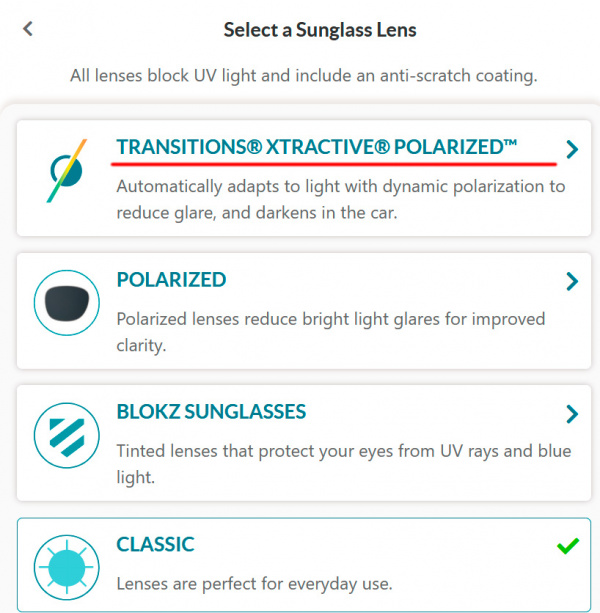Click the Blokz shield icon
The width and height of the screenshot is (600, 613).
tap(66, 435)
